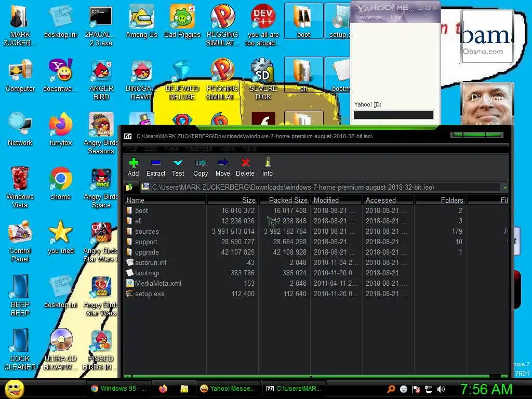The height and width of the screenshot is (399, 532).
Task: Click the orange search magnifier tray icon
Action: [x=391, y=389]
